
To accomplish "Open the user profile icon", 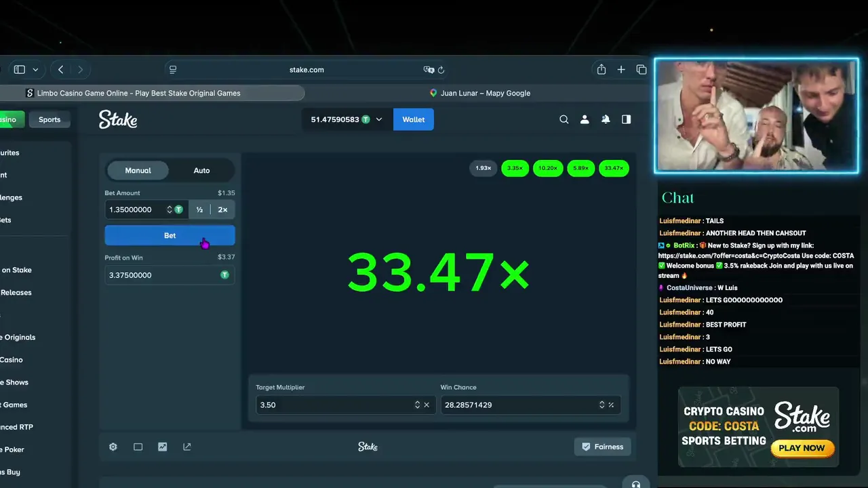I will point(585,119).
